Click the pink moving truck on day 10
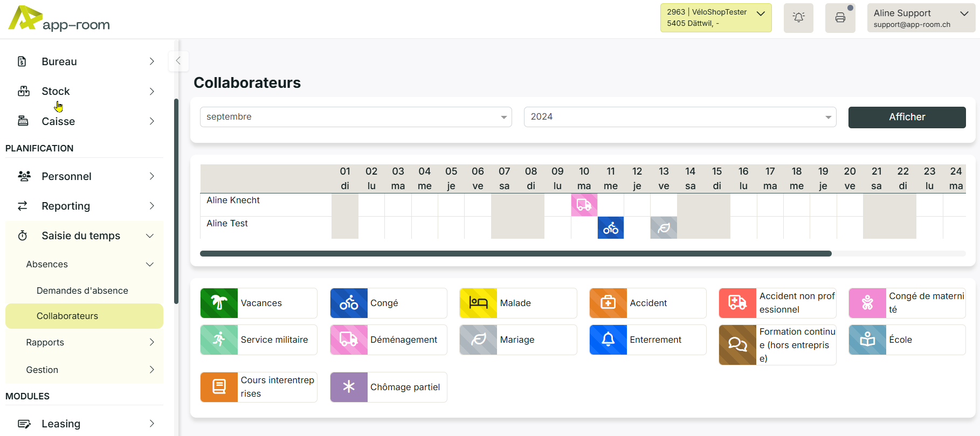Image resolution: width=980 pixels, height=436 pixels. pyautogui.click(x=584, y=205)
